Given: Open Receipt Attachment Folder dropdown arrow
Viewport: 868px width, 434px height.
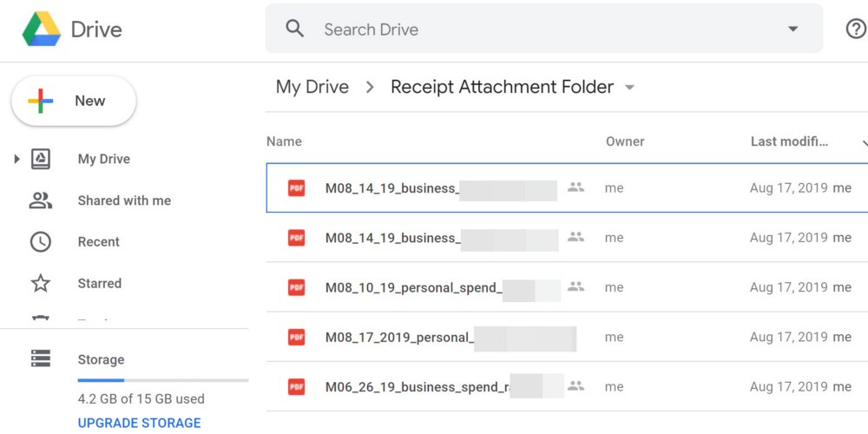Looking at the screenshot, I should click(x=629, y=88).
